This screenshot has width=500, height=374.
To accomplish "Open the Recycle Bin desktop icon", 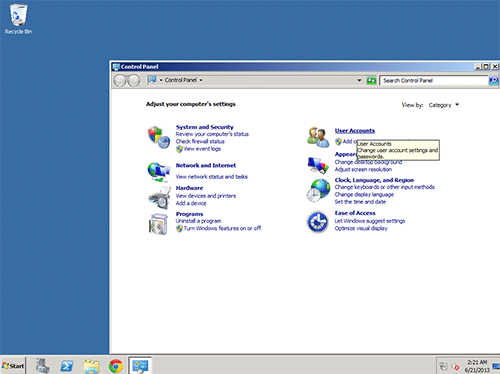I will pyautogui.click(x=18, y=19).
